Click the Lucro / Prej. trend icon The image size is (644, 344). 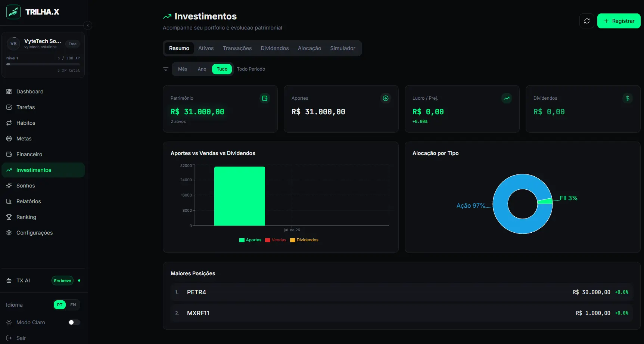(x=507, y=98)
